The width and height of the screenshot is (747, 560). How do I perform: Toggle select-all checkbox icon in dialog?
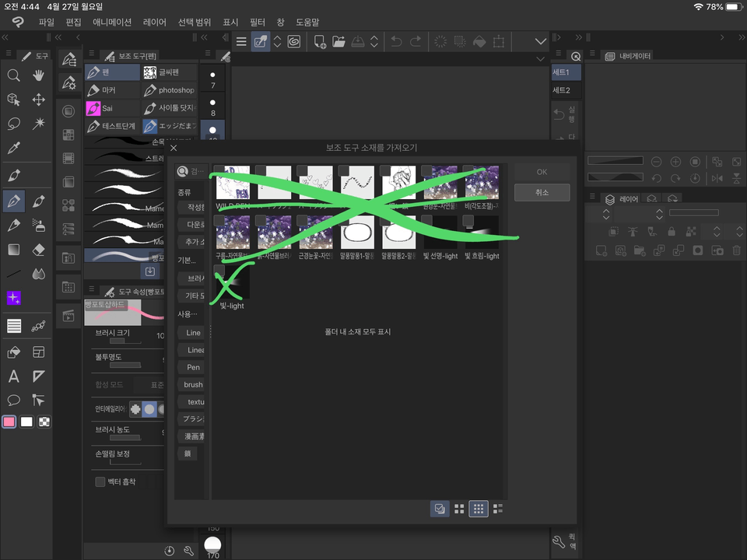(x=440, y=509)
